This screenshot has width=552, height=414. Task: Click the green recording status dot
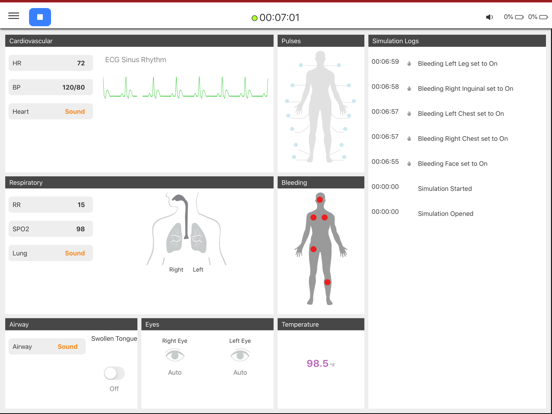(254, 18)
